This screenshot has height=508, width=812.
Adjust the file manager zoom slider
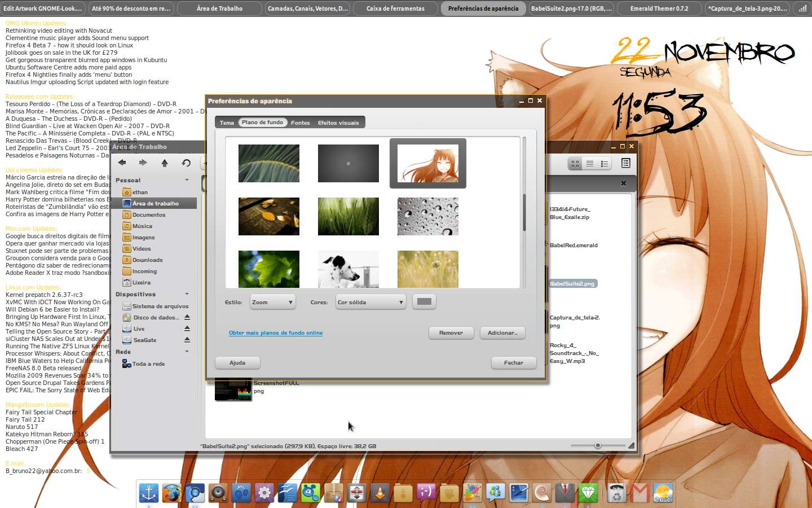coord(598,445)
